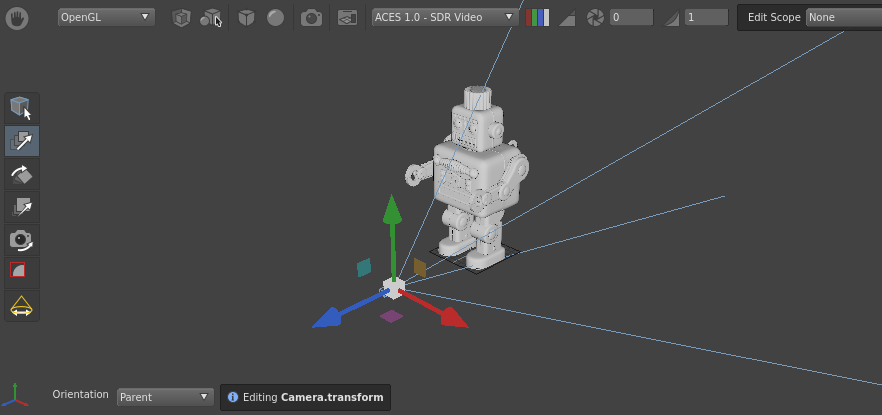Open the scene expansion menu icon
The width and height of the screenshot is (882, 415).
click(x=210, y=18)
